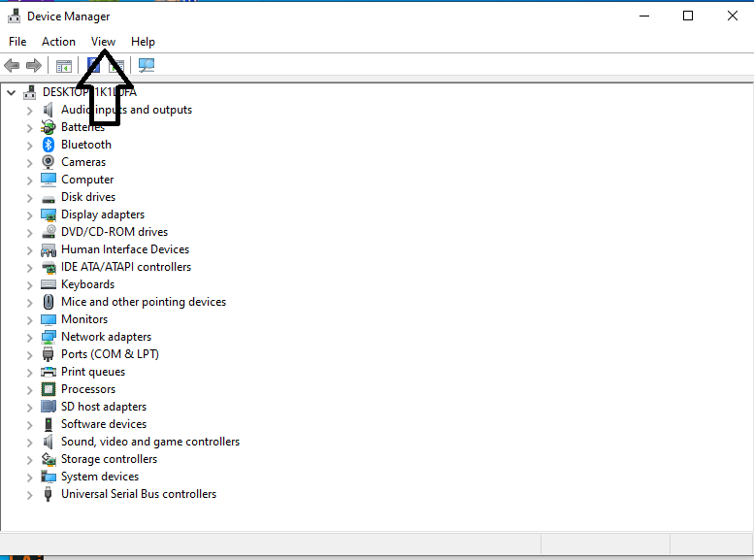Expand the Network adapters category
Viewport: 754px width, 560px height.
click(x=29, y=337)
